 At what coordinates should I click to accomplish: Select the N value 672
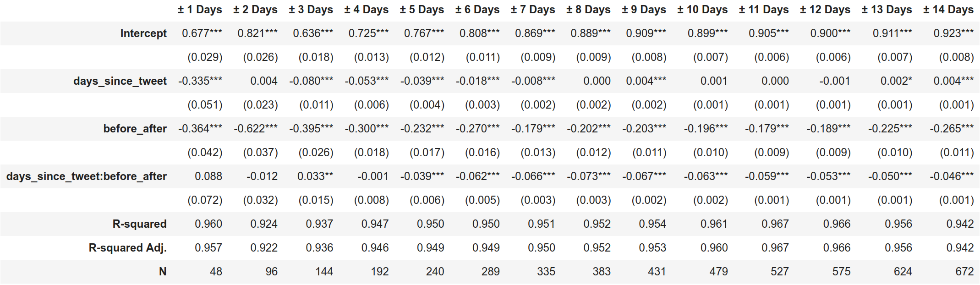[964, 272]
